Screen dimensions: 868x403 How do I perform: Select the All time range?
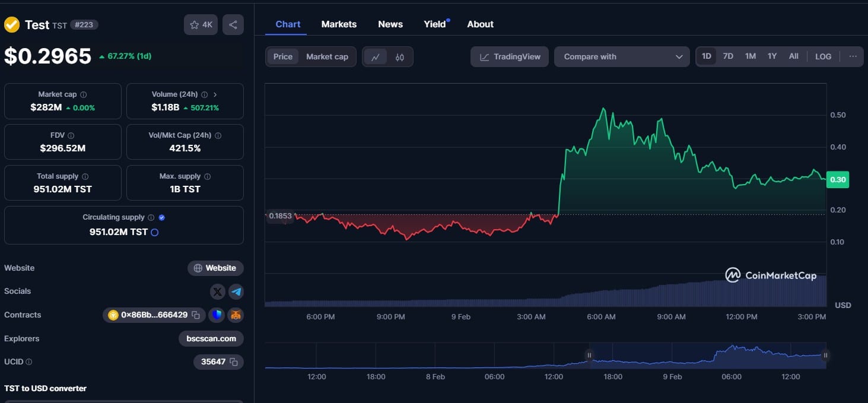[x=794, y=56]
